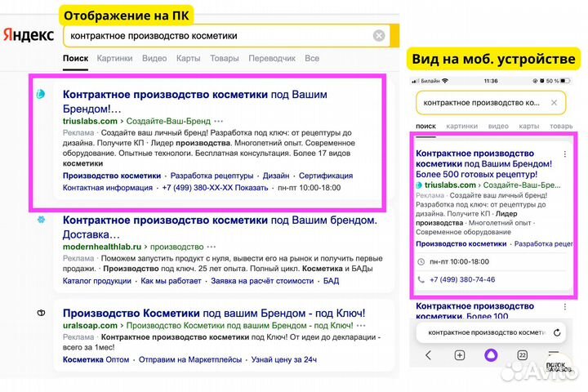
Task: Click the modernhealthlab.ru snowflake favicon
Action: click(41, 220)
